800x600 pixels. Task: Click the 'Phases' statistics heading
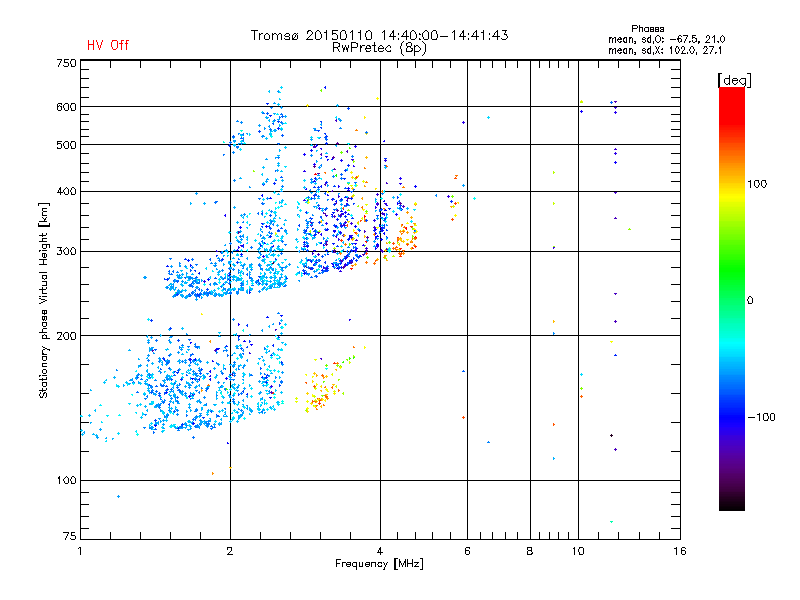click(647, 29)
